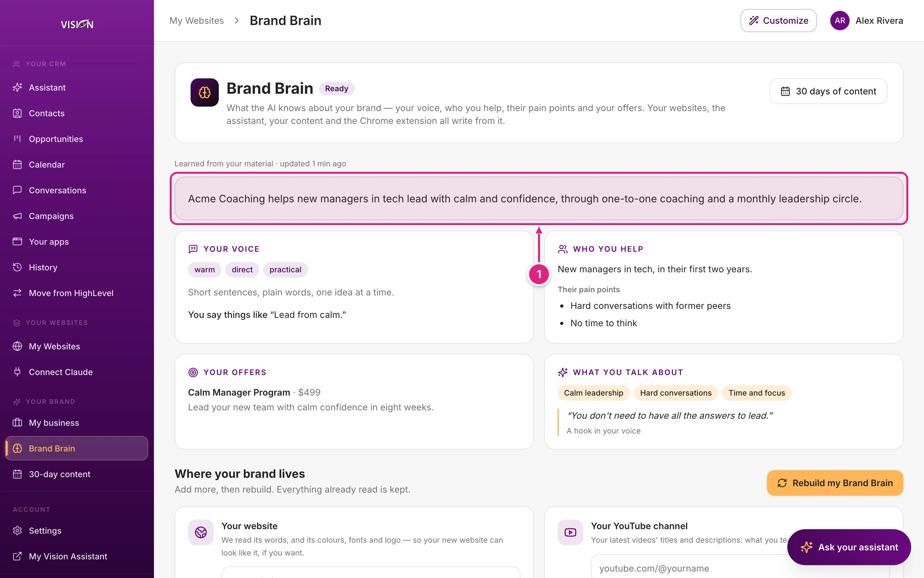Click the Your website globe tile icon
This screenshot has height=578, width=924.
tap(201, 532)
